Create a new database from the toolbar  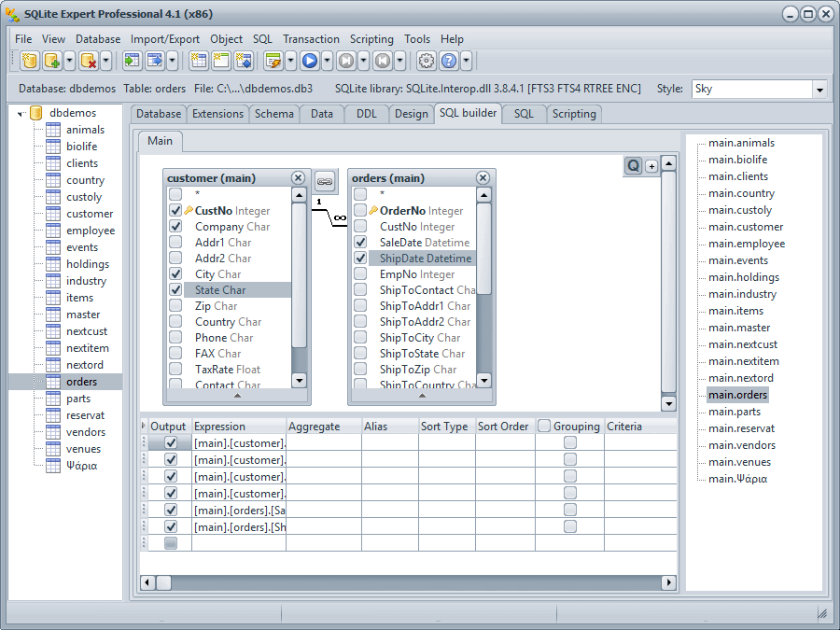[x=29, y=60]
